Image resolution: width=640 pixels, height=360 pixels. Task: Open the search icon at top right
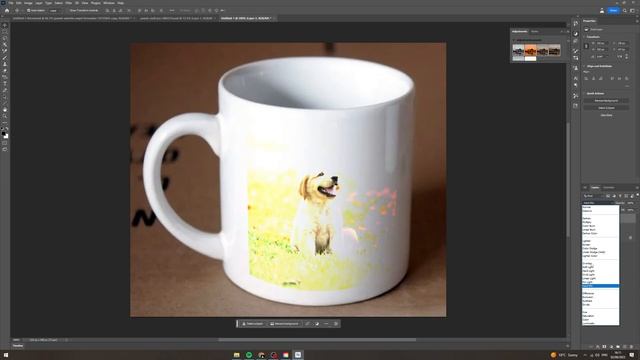click(x=624, y=10)
